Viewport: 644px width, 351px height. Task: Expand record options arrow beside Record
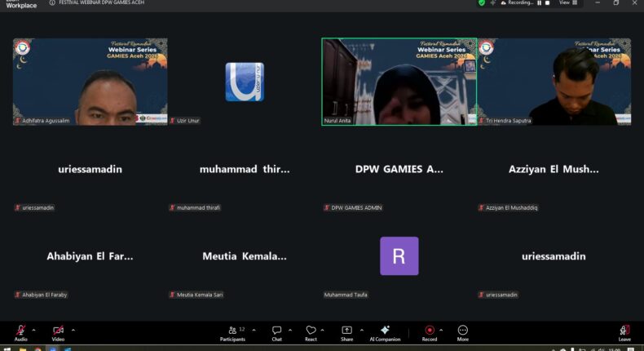coord(441,330)
